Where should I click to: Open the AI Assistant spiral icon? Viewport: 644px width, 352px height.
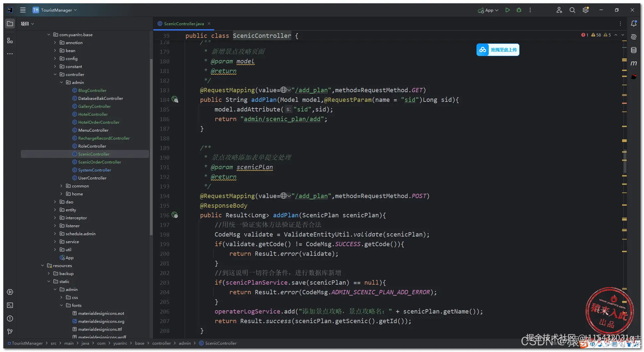634,37
